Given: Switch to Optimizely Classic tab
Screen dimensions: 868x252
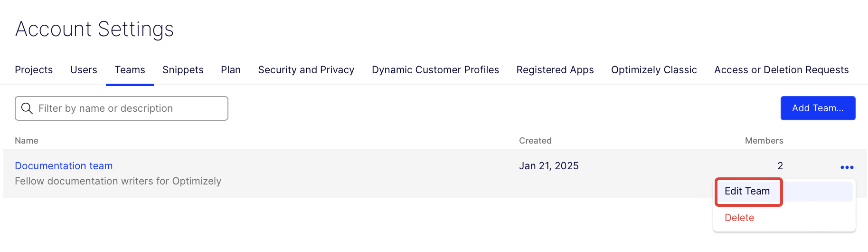Looking at the screenshot, I should tap(654, 70).
